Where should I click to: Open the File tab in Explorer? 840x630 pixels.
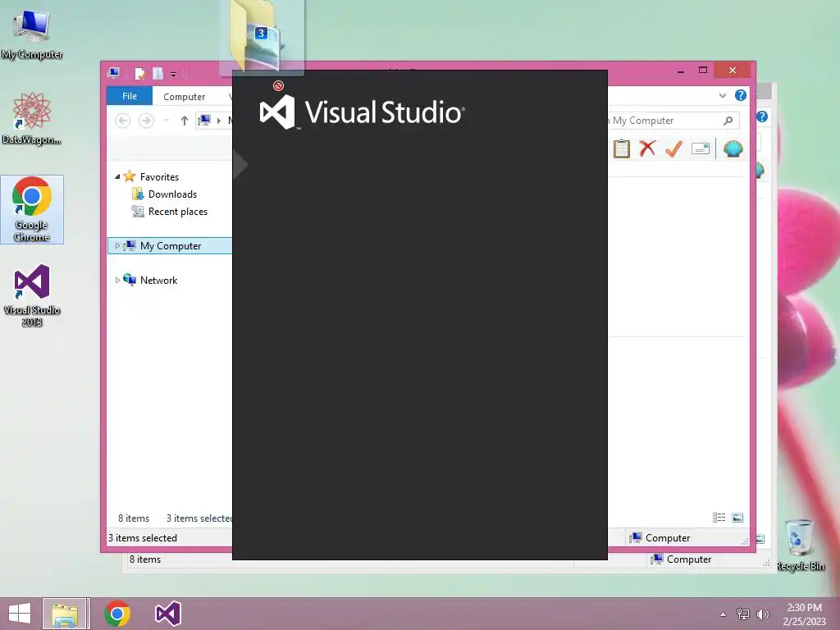(130, 96)
